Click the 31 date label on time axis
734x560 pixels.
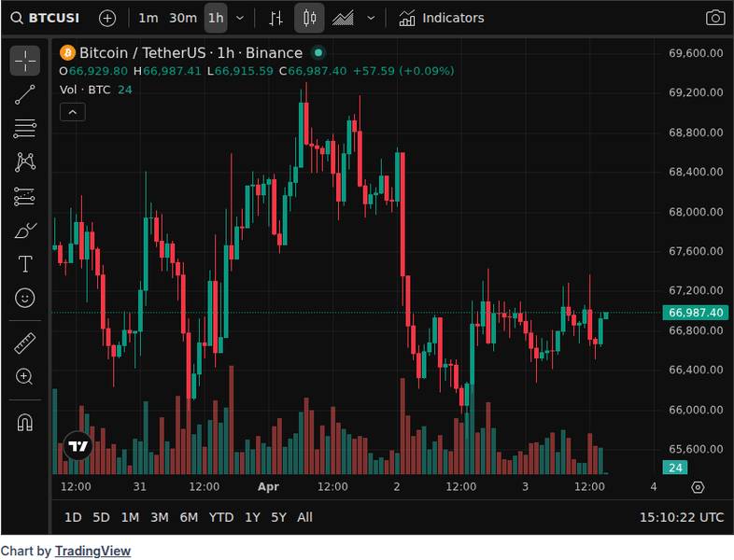pyautogui.click(x=139, y=486)
